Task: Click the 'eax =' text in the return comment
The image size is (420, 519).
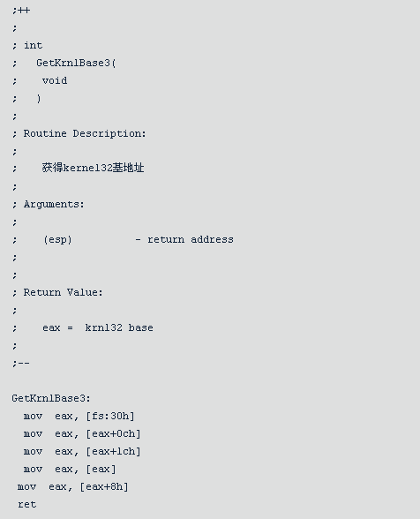Action: 57,327
